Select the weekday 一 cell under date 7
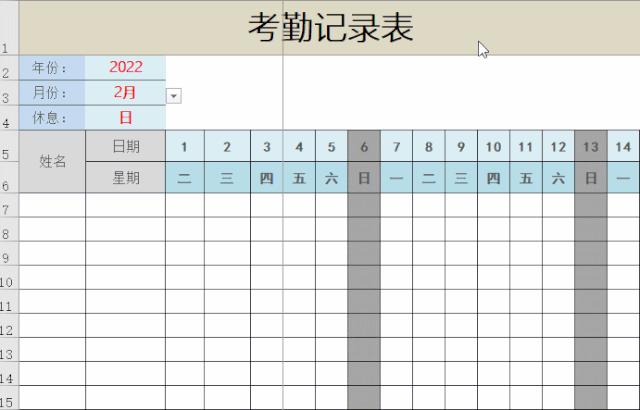 pos(396,177)
